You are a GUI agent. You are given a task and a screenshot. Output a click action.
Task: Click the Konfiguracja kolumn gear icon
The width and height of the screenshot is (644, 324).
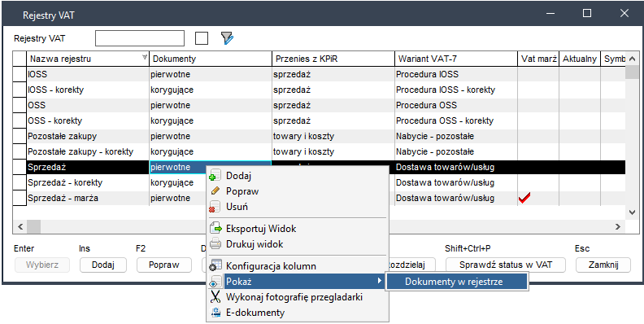pyautogui.click(x=215, y=266)
